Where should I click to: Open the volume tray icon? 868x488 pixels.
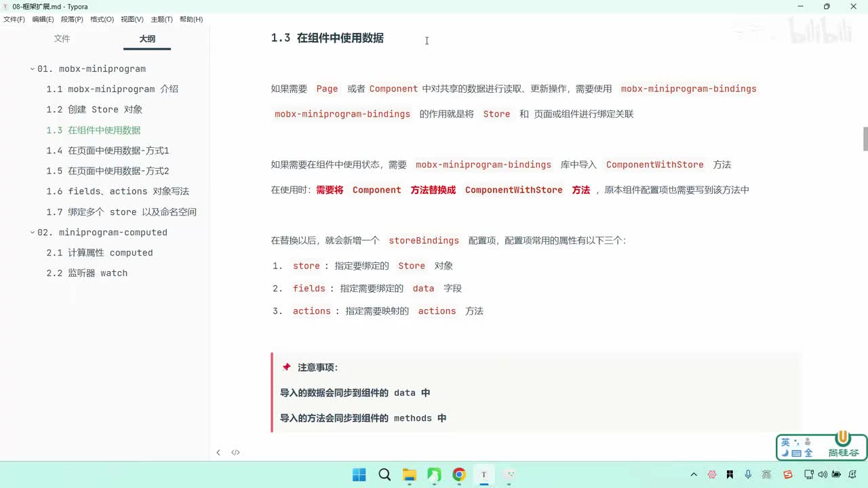(x=821, y=474)
